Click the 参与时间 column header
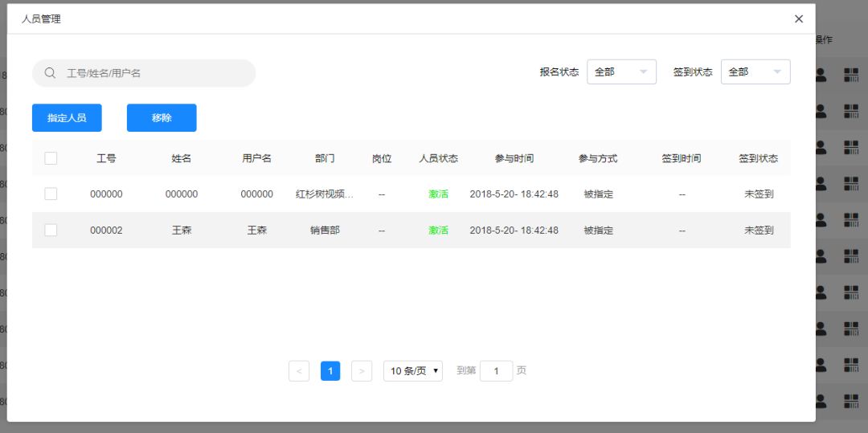 (x=514, y=158)
